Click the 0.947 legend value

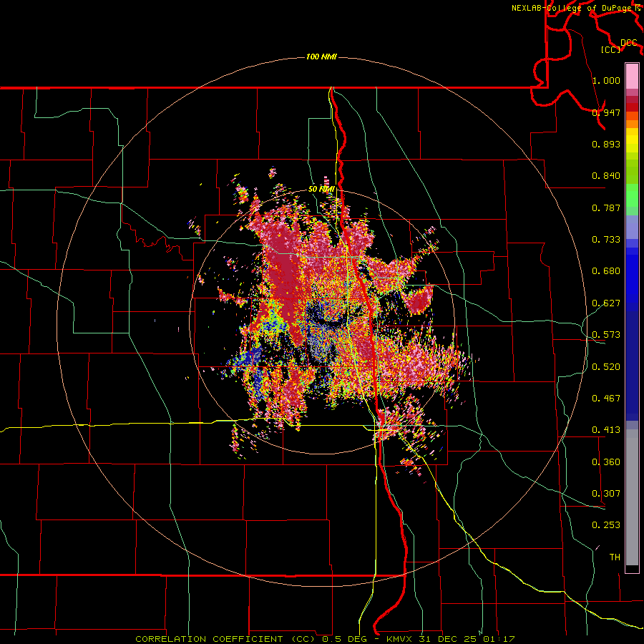click(x=606, y=112)
